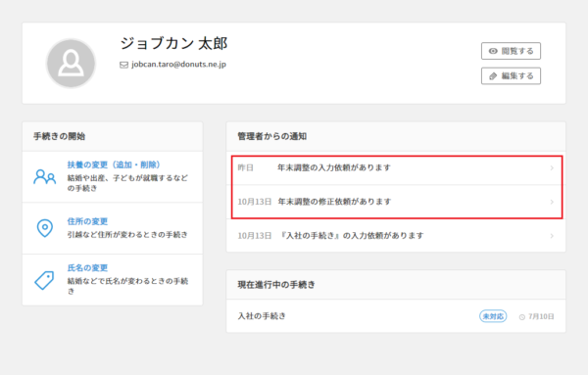Open the 入社の手続き in-progress procedure
The height and width of the screenshot is (375, 588).
[396, 316]
